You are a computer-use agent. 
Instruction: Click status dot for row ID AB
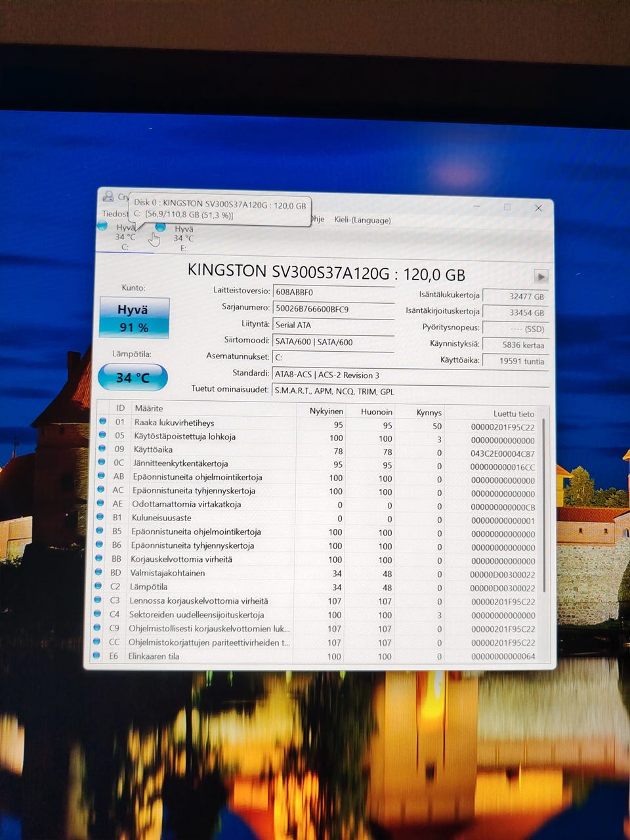tap(101, 475)
